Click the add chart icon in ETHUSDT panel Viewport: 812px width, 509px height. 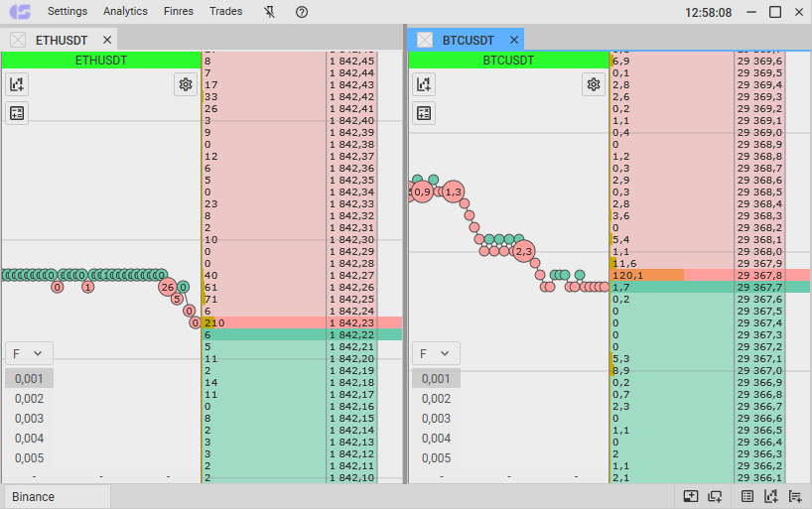click(x=17, y=84)
